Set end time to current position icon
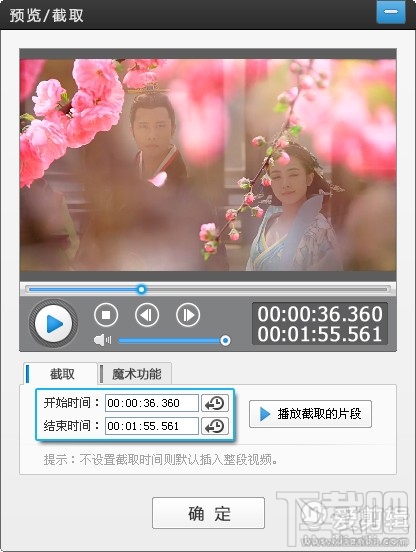The width and height of the screenshot is (416, 552). (215, 426)
